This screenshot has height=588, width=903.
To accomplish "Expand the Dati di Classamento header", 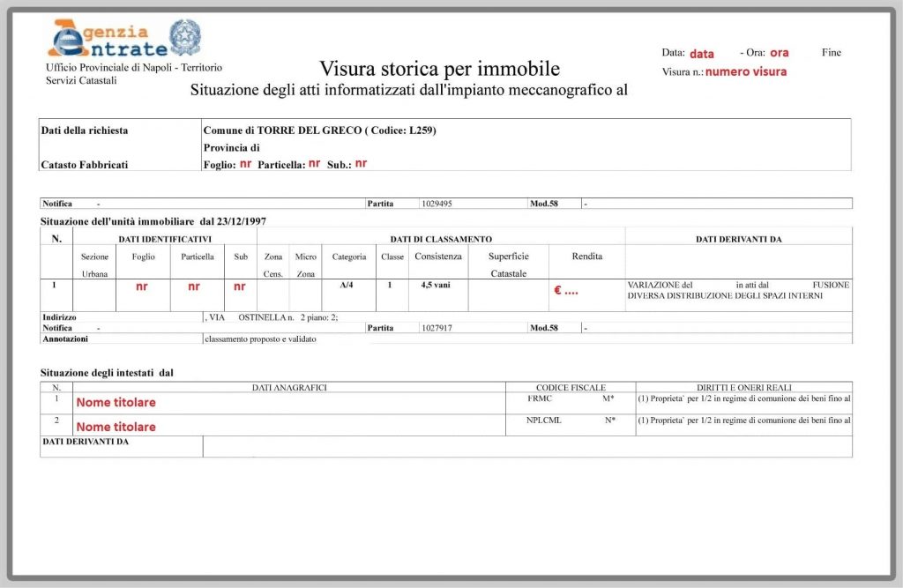I will 440,236.
